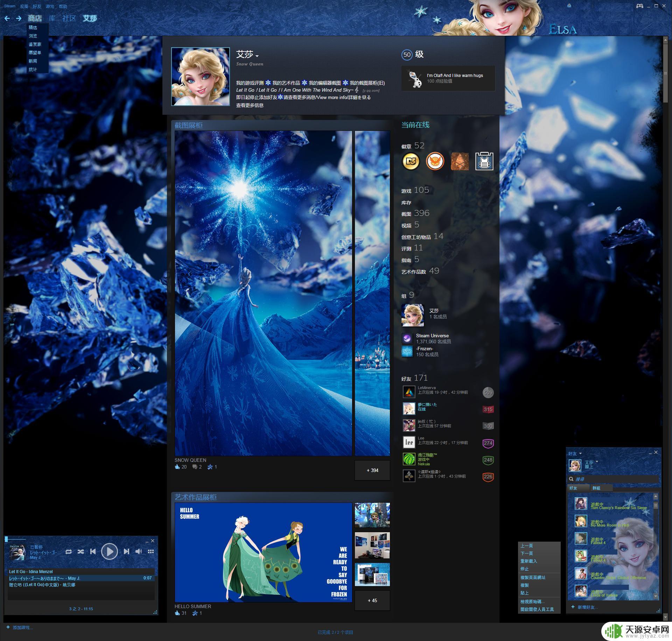Open LeMinerva friend avatar
The image size is (672, 641).
(409, 392)
